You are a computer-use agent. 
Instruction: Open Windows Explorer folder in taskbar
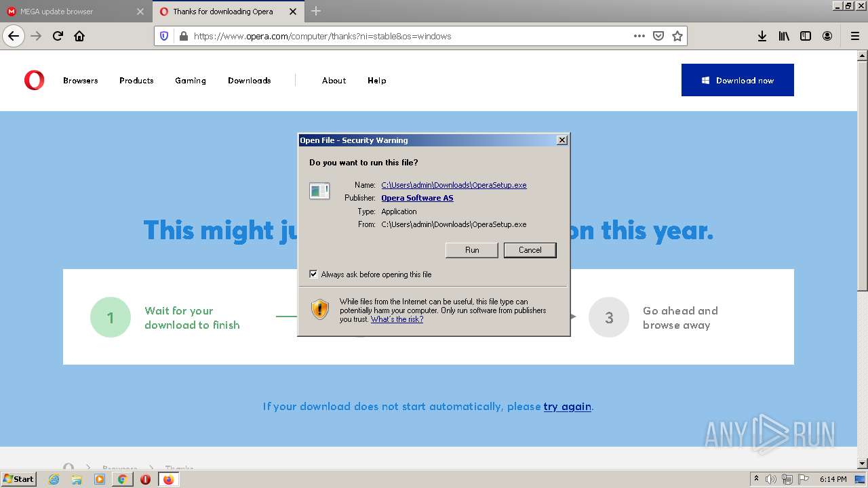[77, 479]
